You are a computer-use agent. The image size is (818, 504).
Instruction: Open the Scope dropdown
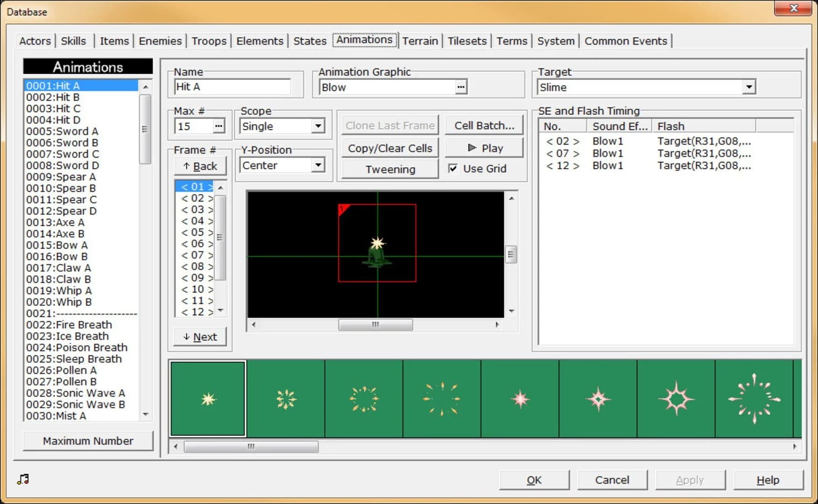tap(318, 126)
